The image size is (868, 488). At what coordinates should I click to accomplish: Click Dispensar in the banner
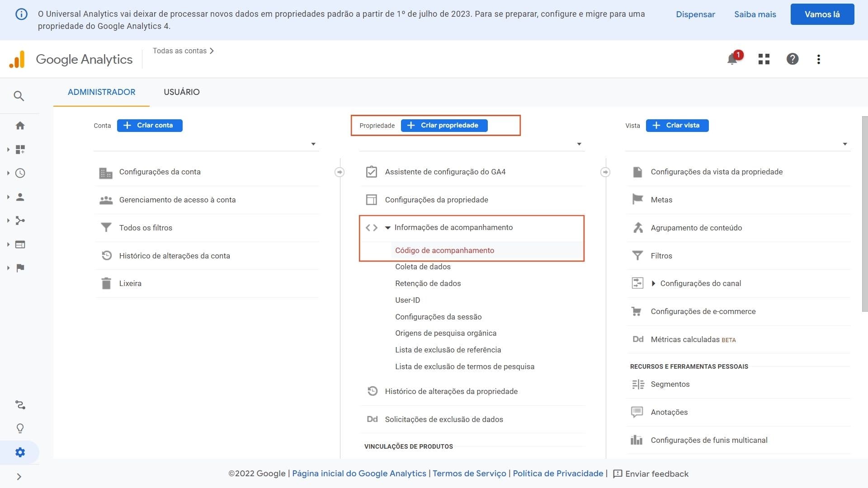[695, 14]
